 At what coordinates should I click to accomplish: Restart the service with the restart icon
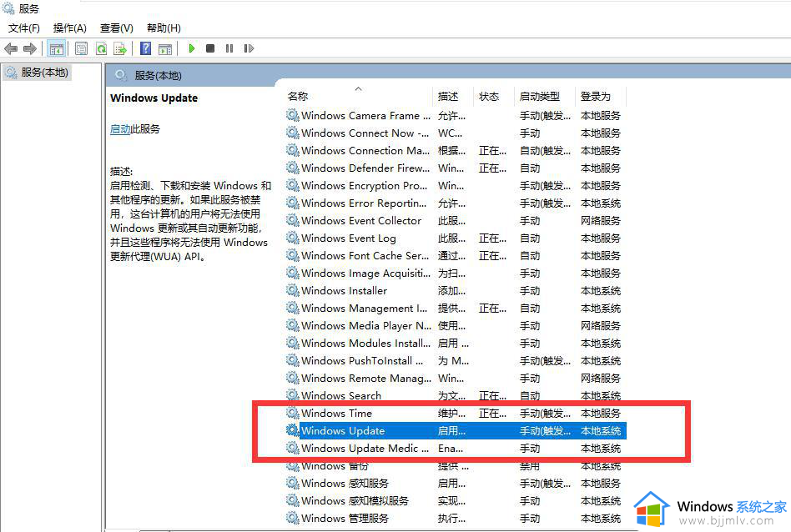[249, 48]
